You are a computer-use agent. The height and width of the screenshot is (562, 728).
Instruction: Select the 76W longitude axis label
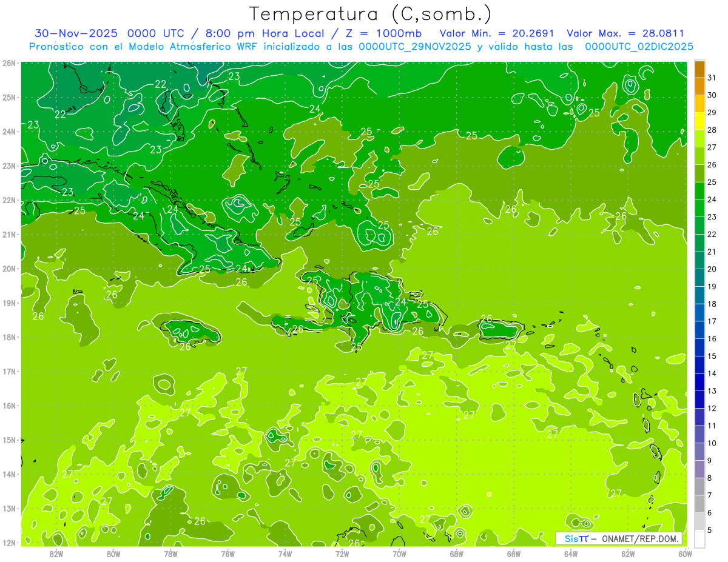(x=227, y=554)
